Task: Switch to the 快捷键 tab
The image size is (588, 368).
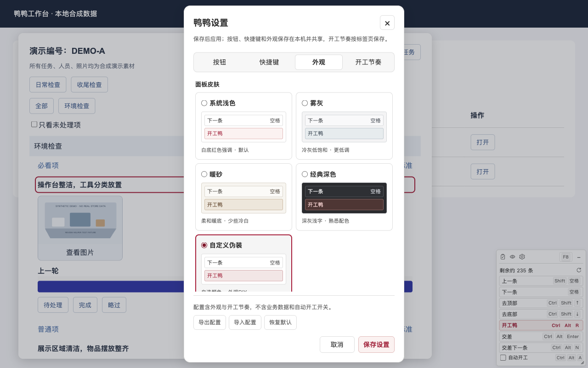Action: pyautogui.click(x=269, y=62)
